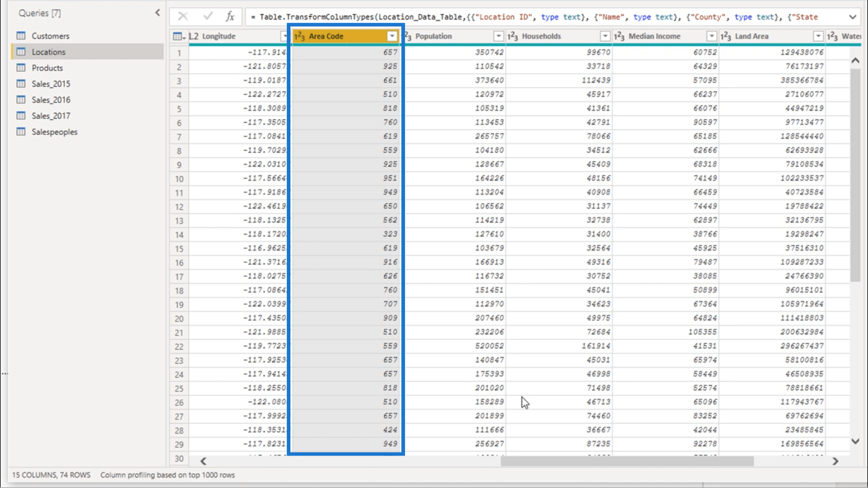Click the Median Income data type icon

pyautogui.click(x=620, y=36)
